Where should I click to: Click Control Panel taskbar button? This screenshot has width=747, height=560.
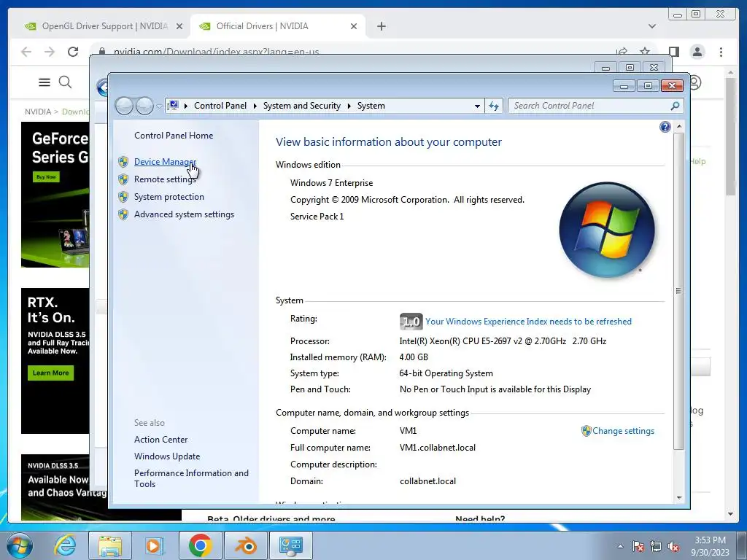tap(290, 545)
